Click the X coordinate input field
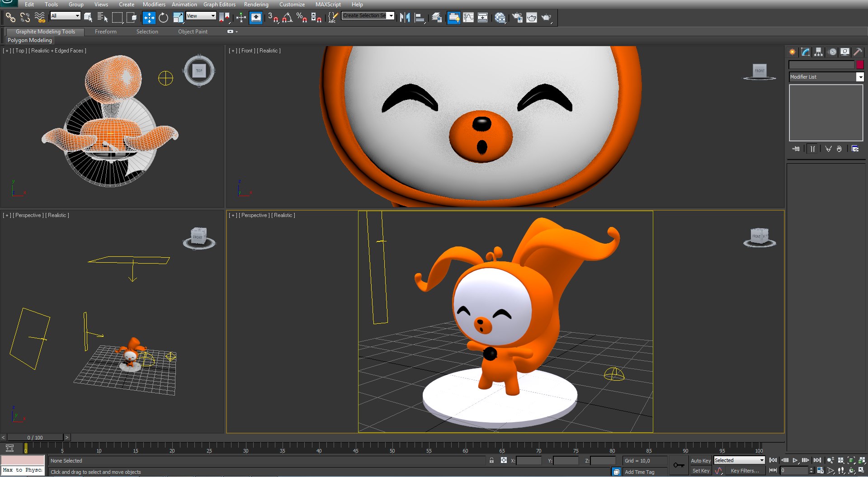Viewport: 868px width, 477px height. [x=528, y=461]
